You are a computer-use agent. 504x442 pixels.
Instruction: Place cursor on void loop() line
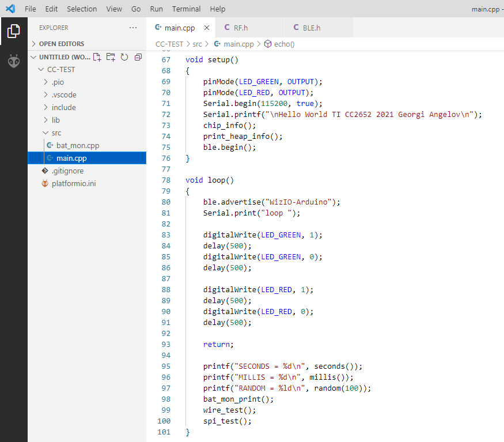(210, 180)
